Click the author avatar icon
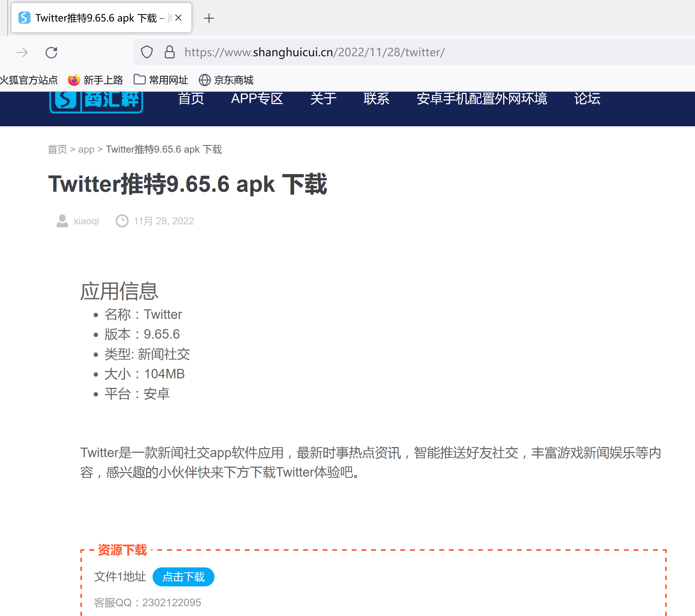This screenshot has width=695, height=616. (62, 221)
